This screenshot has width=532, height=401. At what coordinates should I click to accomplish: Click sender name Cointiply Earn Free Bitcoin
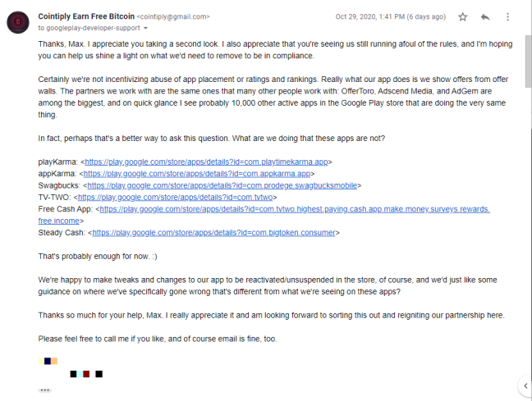pos(86,16)
